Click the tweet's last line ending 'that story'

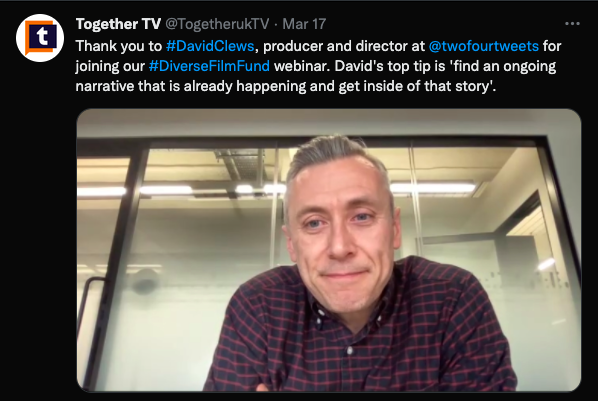coord(286,86)
